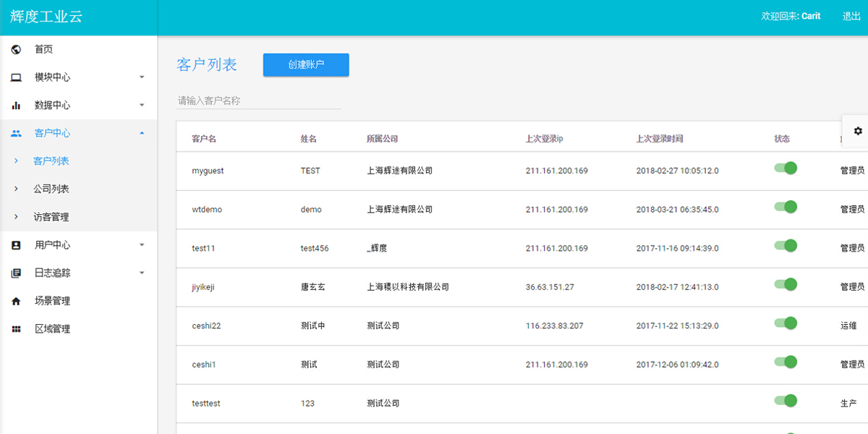Click the people icon for 客户中心
868x434 pixels.
(x=17, y=133)
